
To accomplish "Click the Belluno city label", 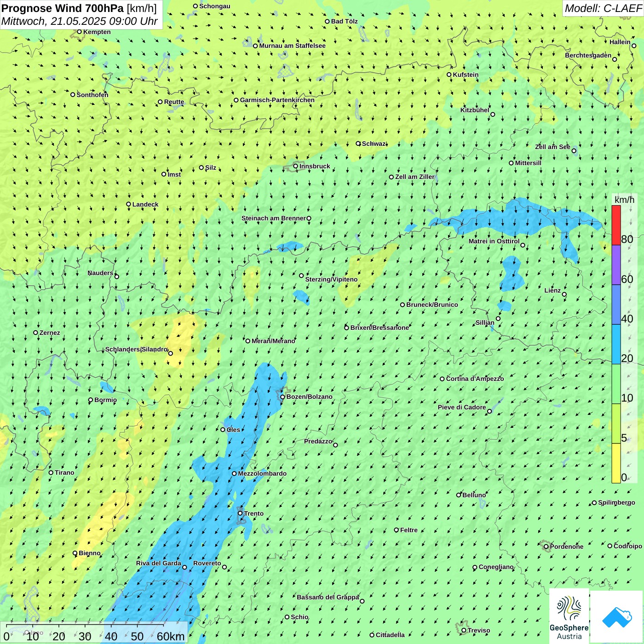I will [474, 495].
